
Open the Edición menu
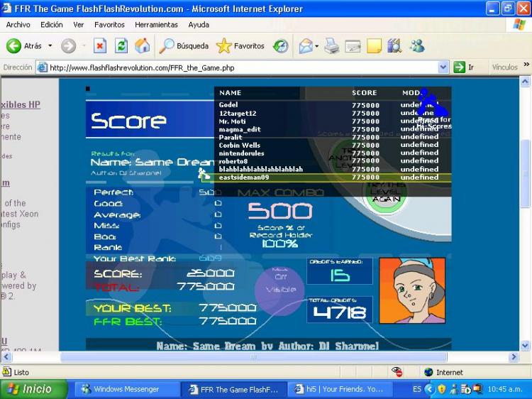(x=52, y=24)
